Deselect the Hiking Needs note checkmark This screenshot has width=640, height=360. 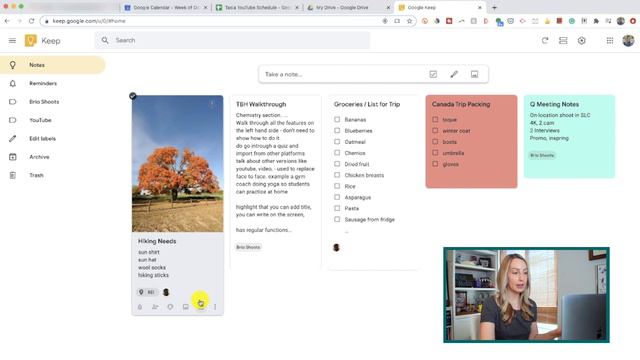[133, 96]
